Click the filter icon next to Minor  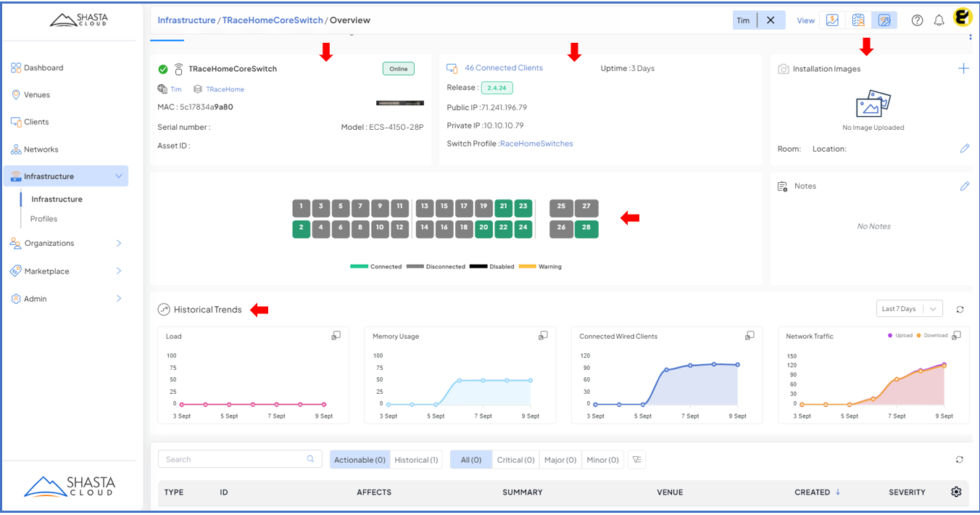[x=636, y=459]
